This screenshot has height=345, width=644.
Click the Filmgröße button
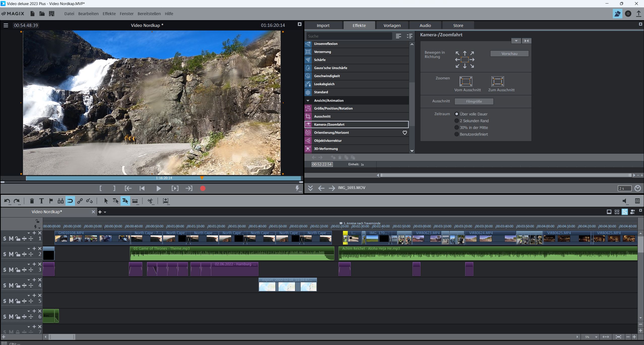474,101
